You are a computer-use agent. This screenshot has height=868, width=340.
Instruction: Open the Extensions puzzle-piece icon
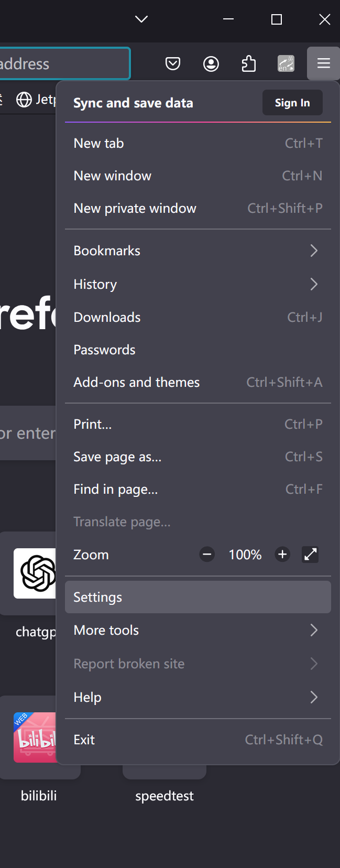tap(248, 64)
